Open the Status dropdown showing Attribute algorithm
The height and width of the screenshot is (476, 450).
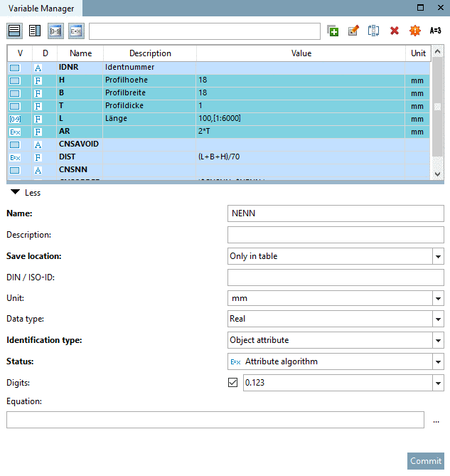[336, 361]
